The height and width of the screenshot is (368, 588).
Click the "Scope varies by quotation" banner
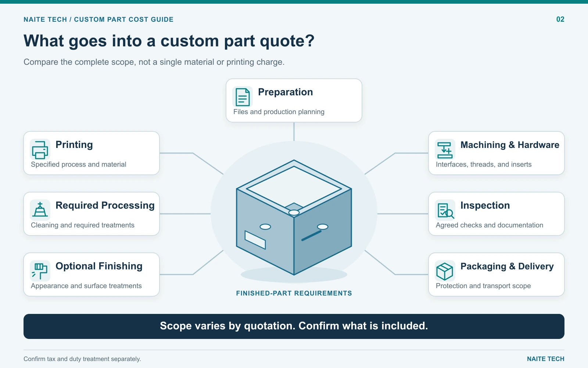[294, 326]
